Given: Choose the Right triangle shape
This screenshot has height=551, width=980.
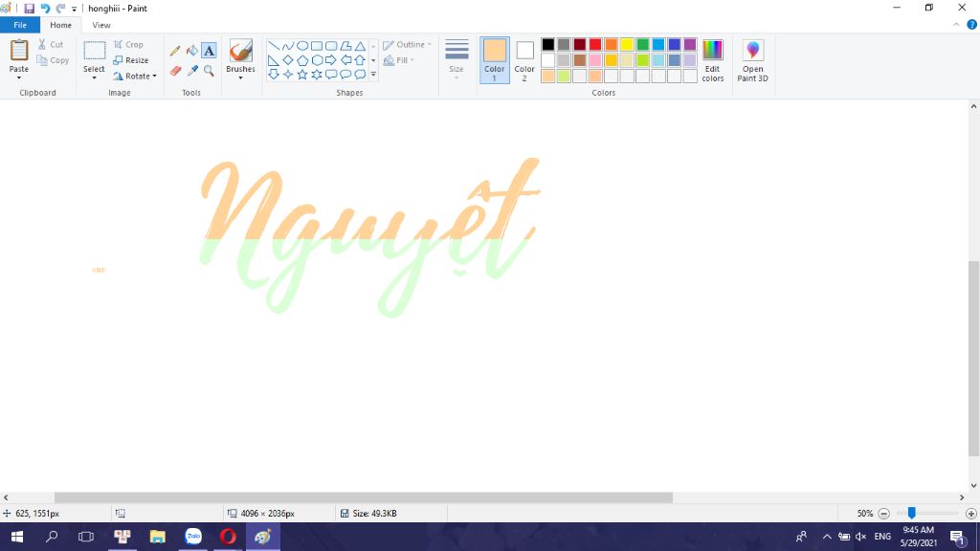Looking at the screenshot, I should (273, 60).
